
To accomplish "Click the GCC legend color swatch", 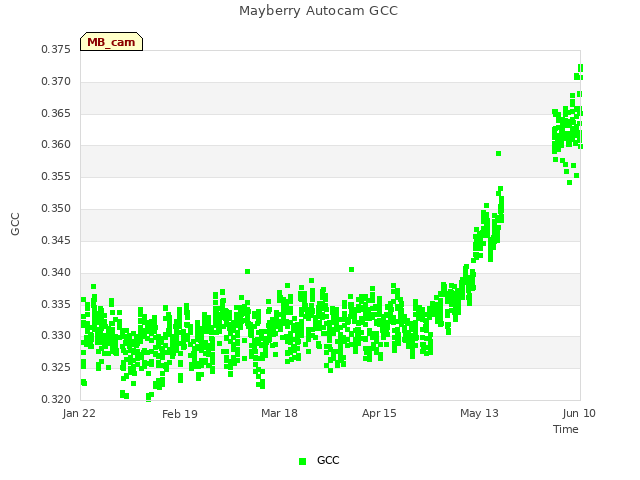I will click(302, 461).
